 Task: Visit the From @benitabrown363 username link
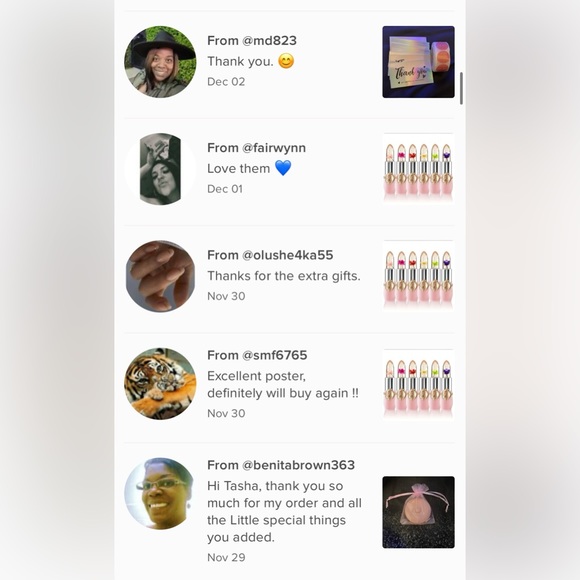(281, 465)
